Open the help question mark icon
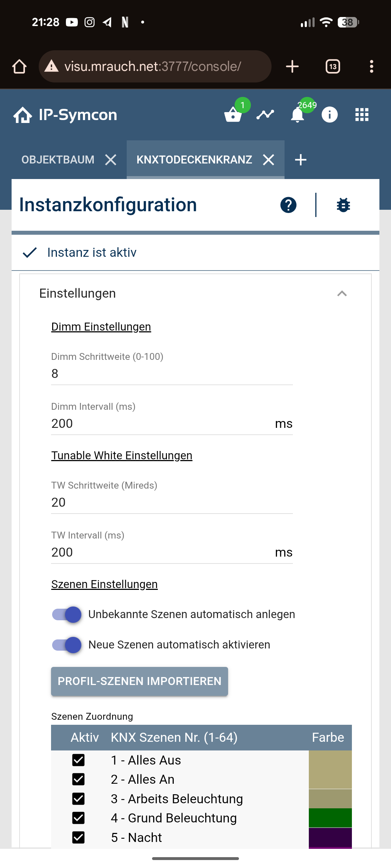391x868 pixels. point(288,205)
